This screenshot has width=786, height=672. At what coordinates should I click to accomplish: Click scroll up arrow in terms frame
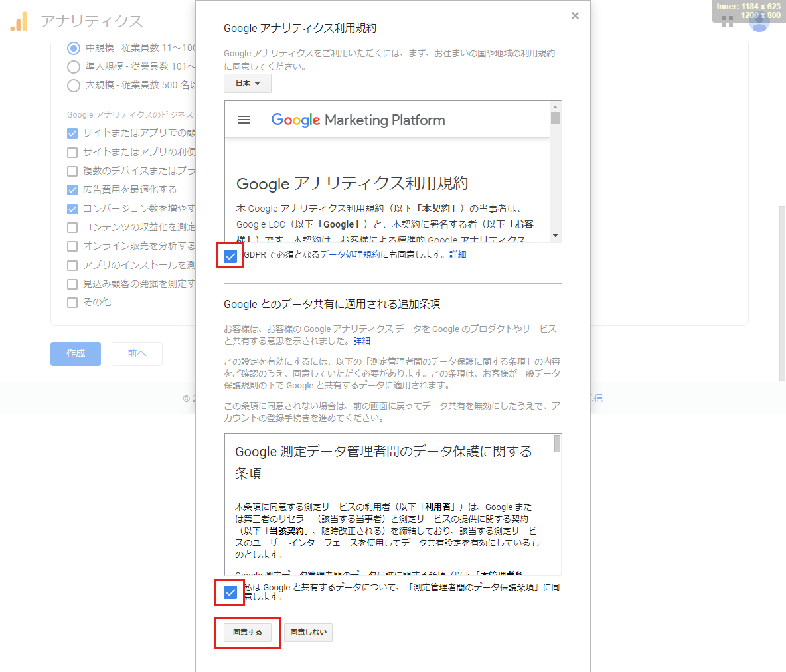[556, 106]
